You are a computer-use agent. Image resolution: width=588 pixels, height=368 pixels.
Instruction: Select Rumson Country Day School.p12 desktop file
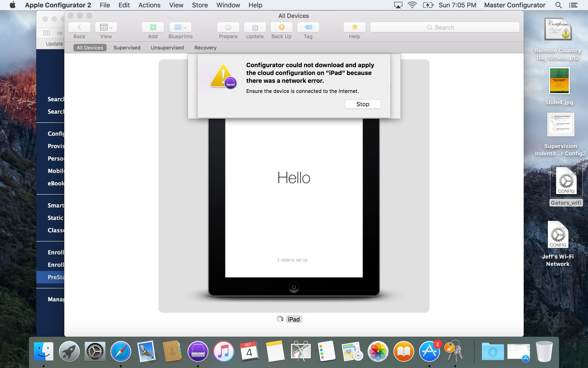558,39
